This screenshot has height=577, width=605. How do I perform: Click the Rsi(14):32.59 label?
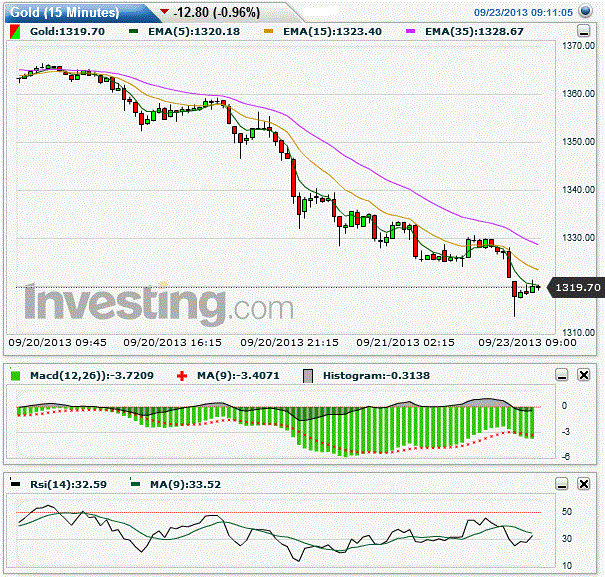(x=68, y=484)
